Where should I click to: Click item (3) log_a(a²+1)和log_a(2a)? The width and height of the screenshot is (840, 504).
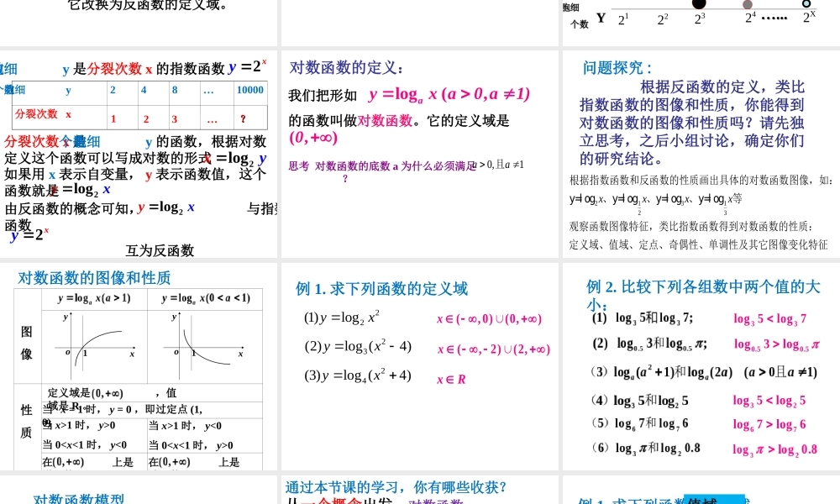704,372
